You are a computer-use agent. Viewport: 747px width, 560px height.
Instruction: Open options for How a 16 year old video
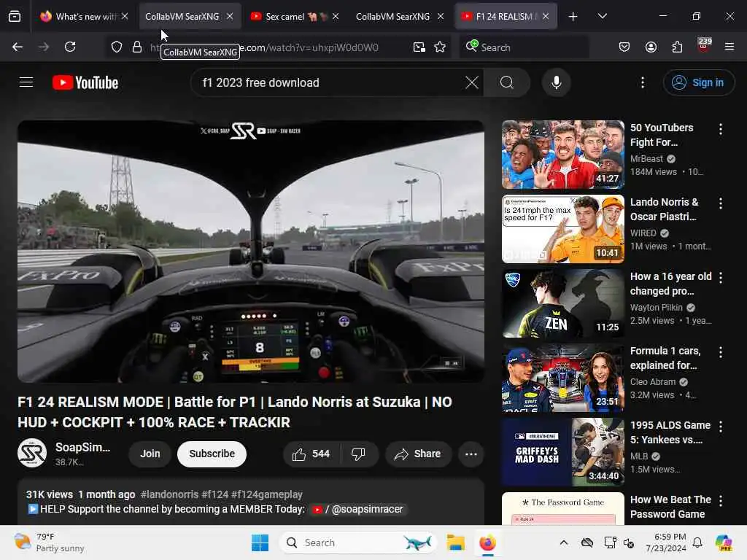point(720,278)
